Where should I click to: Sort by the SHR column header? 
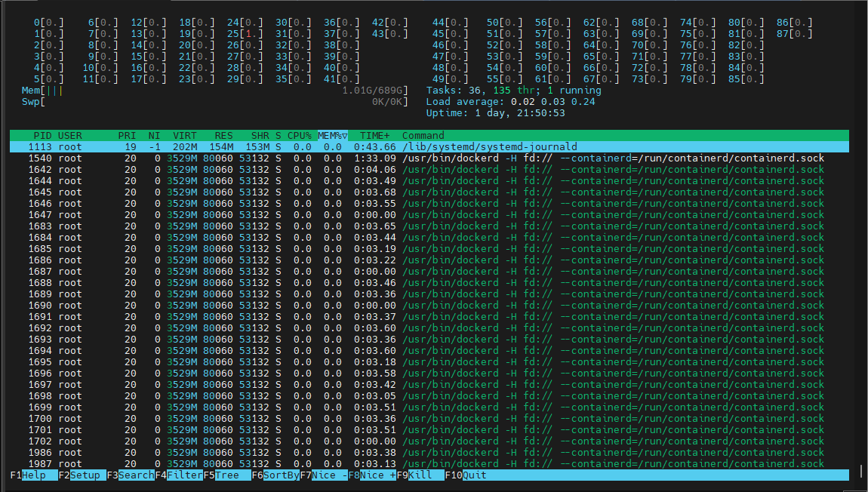click(260, 136)
